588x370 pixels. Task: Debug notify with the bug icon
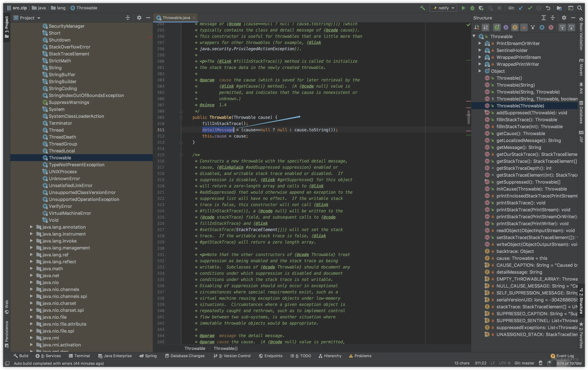tap(472, 8)
